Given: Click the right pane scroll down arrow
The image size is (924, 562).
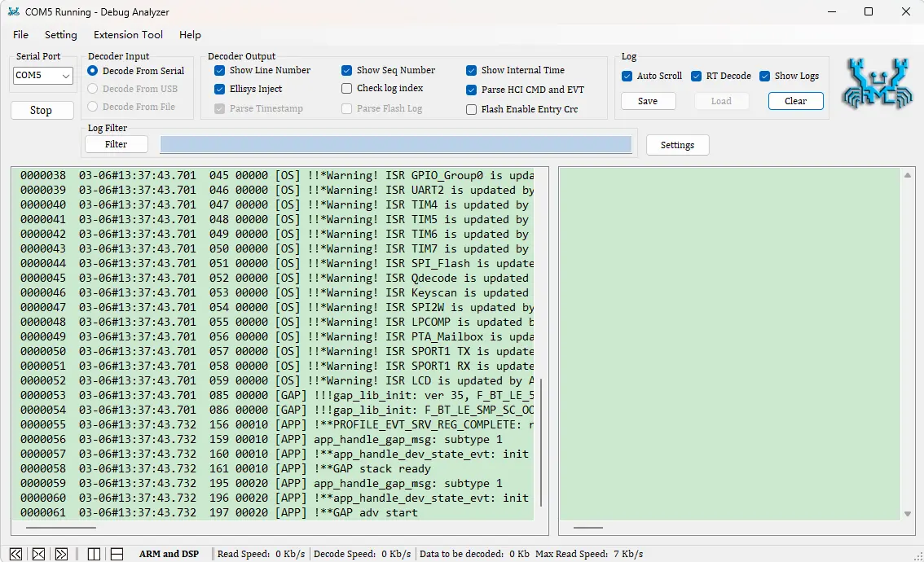Looking at the screenshot, I should pyautogui.click(x=908, y=514).
